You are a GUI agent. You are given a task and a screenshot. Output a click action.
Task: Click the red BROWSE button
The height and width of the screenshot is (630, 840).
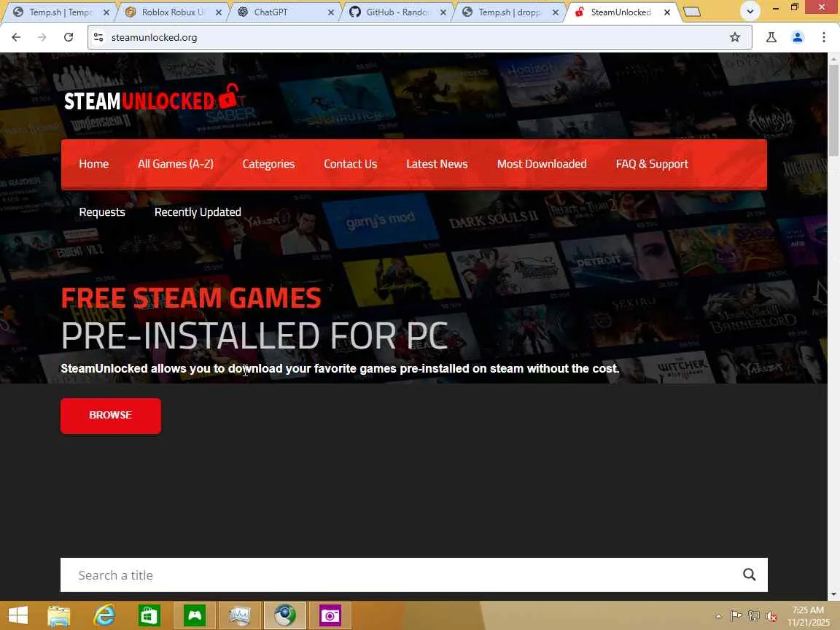110,416
